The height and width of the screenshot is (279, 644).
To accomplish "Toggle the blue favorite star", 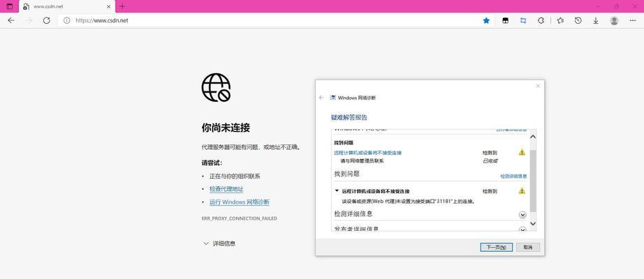I will (x=486, y=20).
